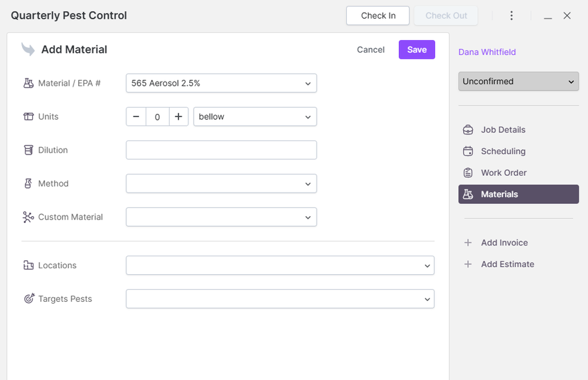Image resolution: width=588 pixels, height=380 pixels.
Task: Click the spray bottle icon beside Method
Action: point(28,183)
